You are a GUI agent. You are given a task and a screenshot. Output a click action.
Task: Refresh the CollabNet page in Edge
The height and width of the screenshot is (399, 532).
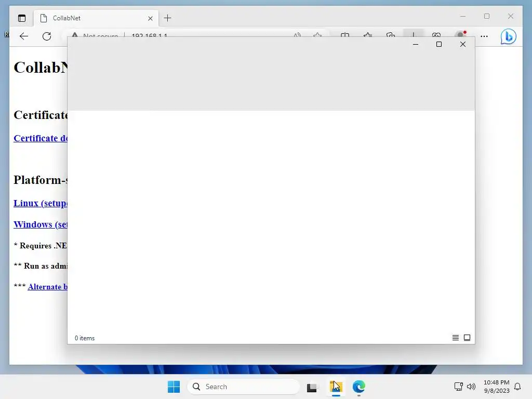pyautogui.click(x=47, y=36)
